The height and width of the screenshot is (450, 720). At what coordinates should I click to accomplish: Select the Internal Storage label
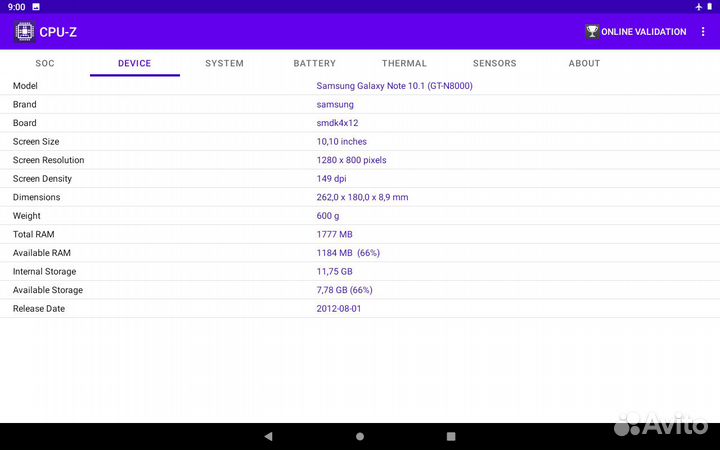[45, 272]
